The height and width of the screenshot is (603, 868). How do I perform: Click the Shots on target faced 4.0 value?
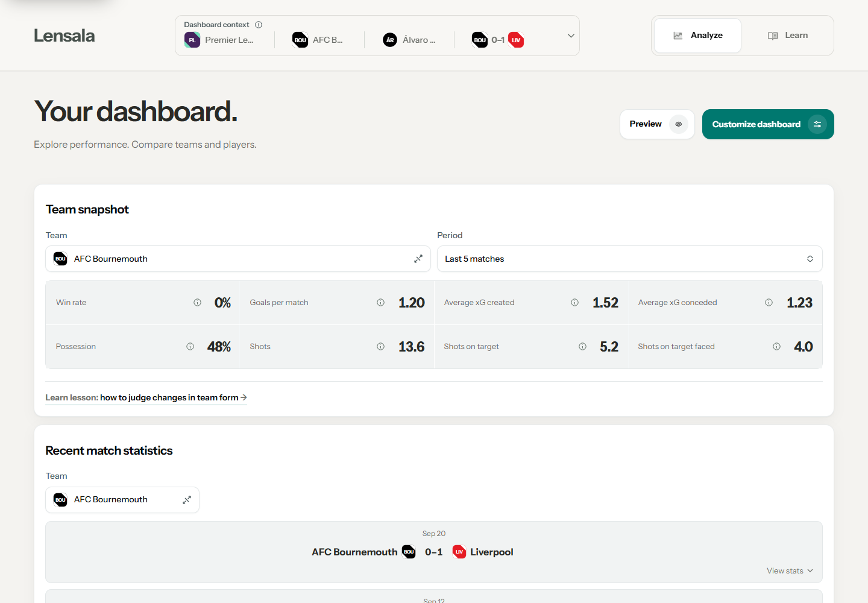[804, 347]
